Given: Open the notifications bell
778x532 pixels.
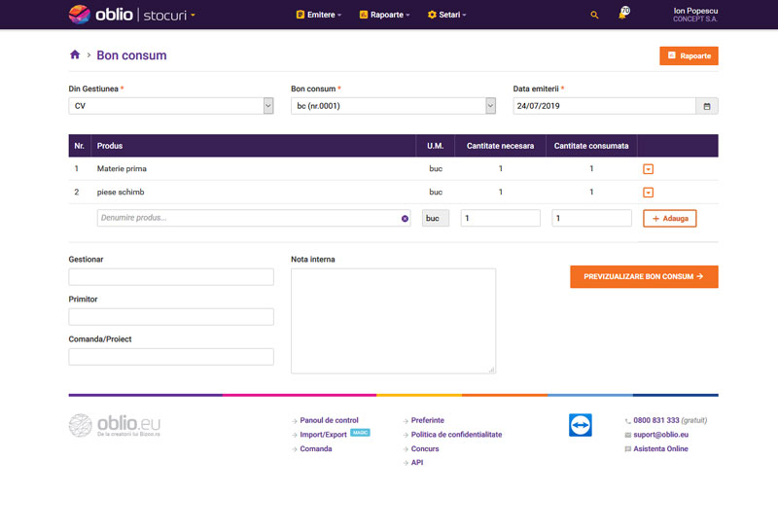Looking at the screenshot, I should coord(622,14).
